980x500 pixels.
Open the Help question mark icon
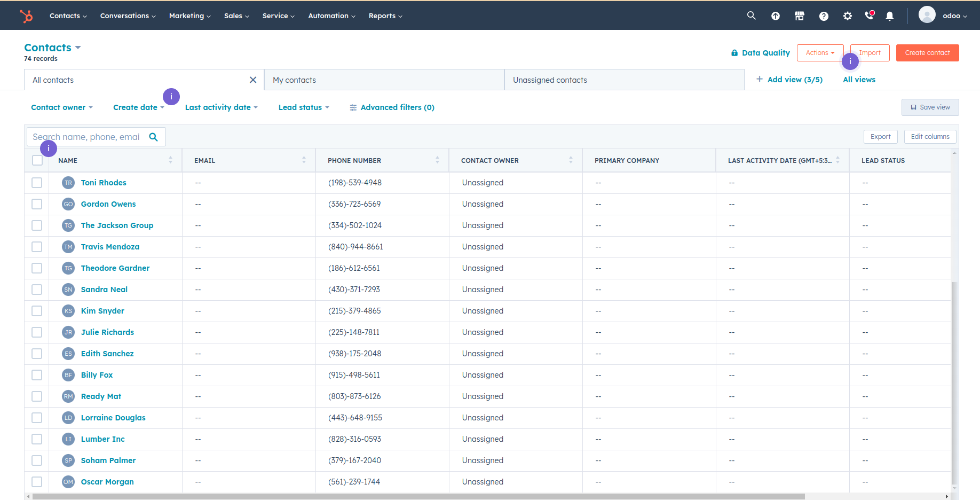824,16
